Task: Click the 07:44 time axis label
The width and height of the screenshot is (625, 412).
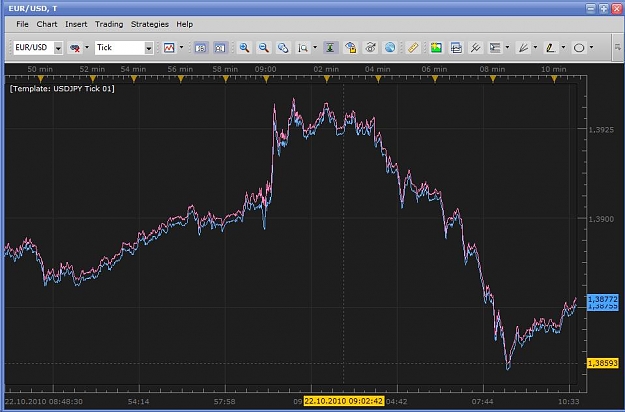Action: pos(482,402)
